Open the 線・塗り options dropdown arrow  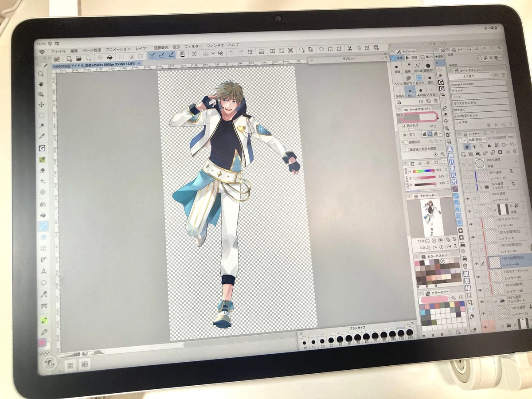coord(439,133)
